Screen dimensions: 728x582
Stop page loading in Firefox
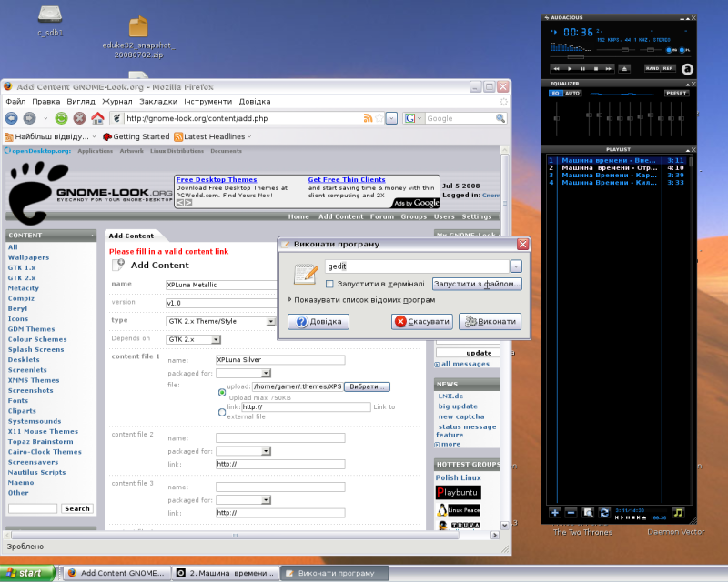pyautogui.click(x=79, y=118)
